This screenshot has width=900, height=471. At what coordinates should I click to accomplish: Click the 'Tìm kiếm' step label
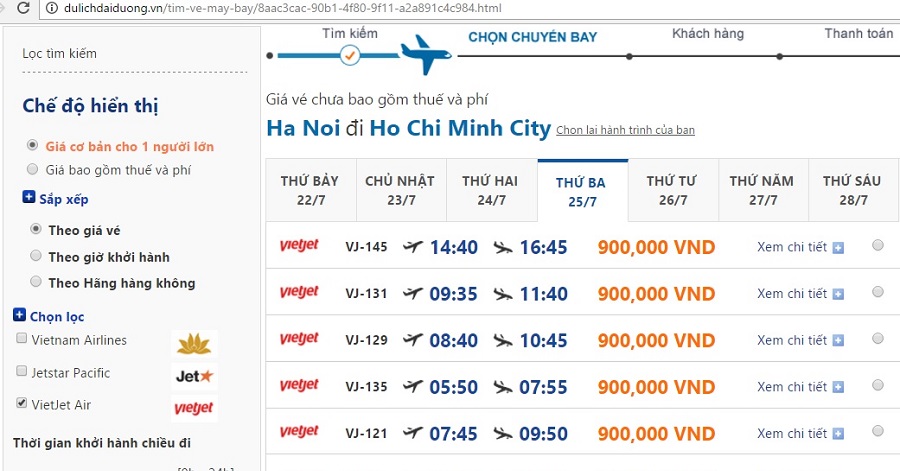[x=350, y=33]
